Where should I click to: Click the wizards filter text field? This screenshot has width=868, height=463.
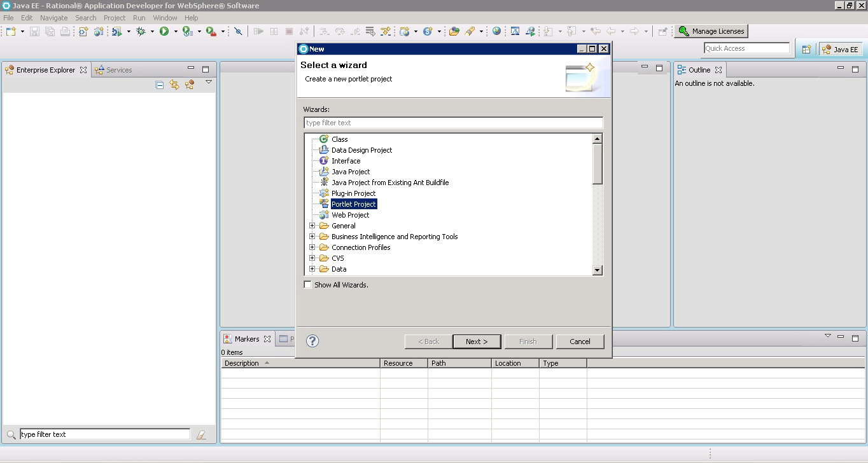453,123
